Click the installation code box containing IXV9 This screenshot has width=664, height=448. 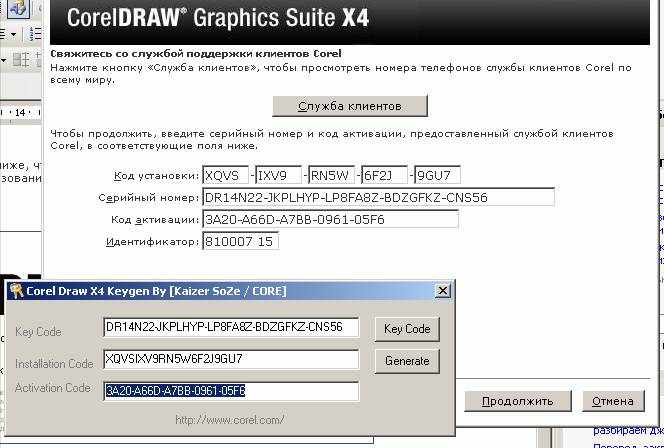[x=278, y=175]
